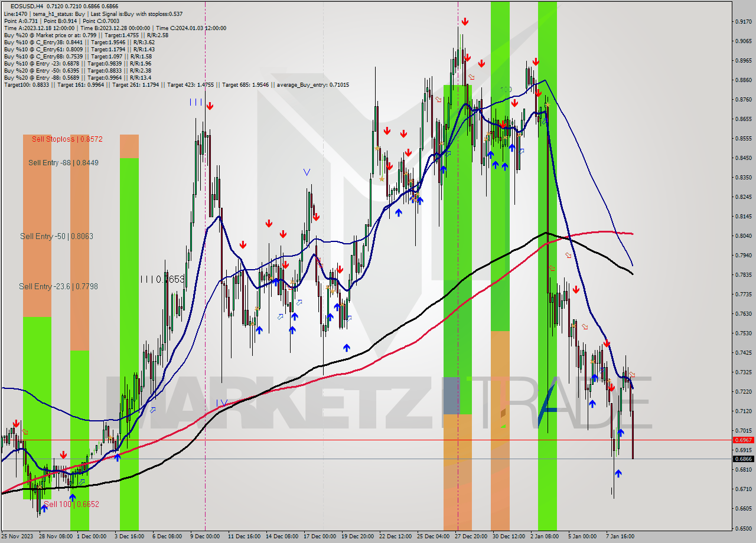Click the 0.6710 price axis value
Viewport: 756px width, 543px height.
(x=743, y=489)
